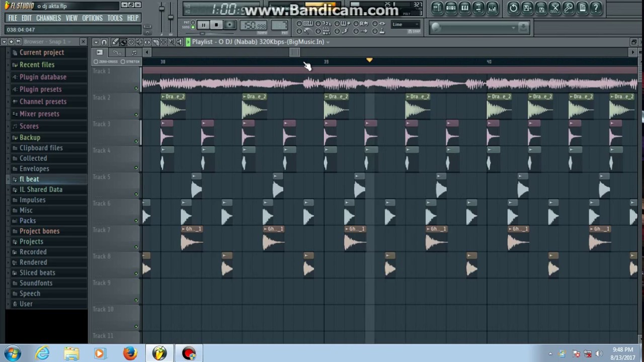This screenshot has height=362, width=644.
Task: Open the browser options dropdown arrow
Action: (5, 41)
